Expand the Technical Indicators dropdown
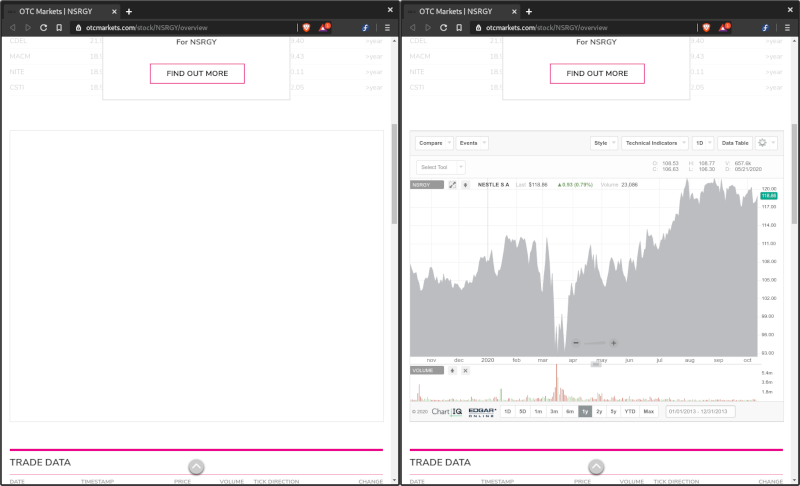Image resolution: width=800 pixels, height=486 pixels. click(655, 143)
